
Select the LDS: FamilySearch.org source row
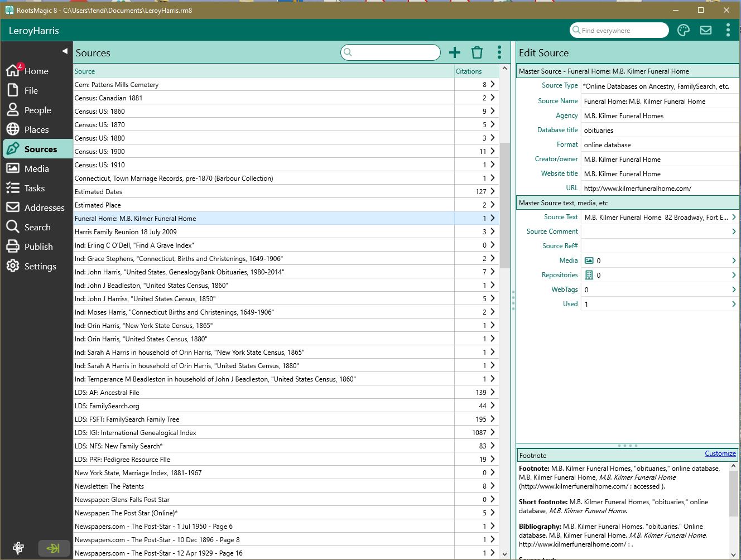click(264, 405)
